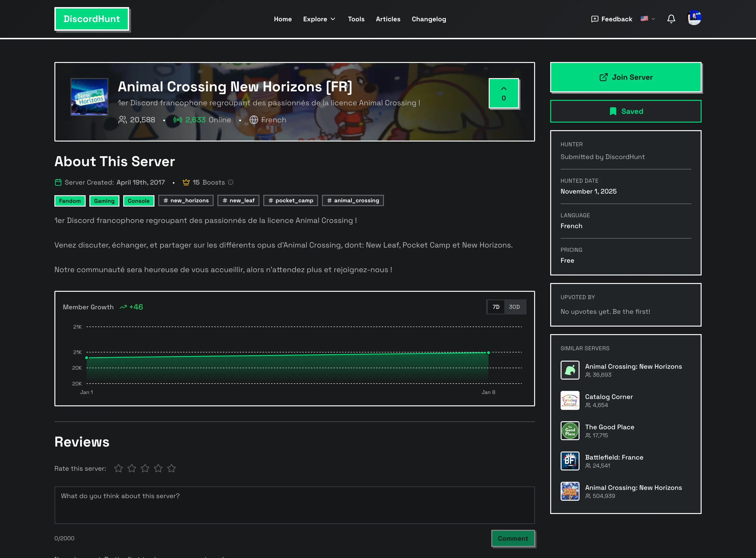Click the server's New Horizons avatar image

pyautogui.click(x=89, y=97)
